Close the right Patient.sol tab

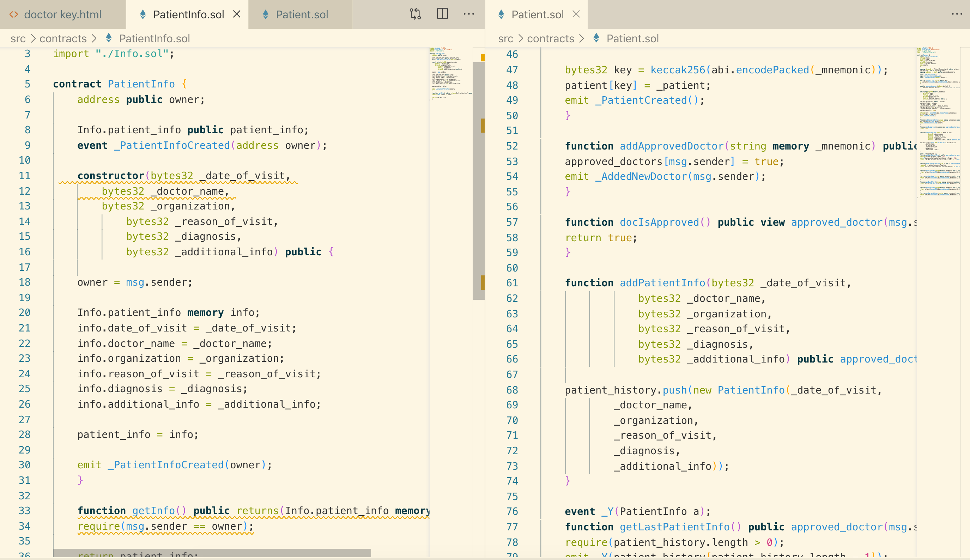[x=576, y=14]
